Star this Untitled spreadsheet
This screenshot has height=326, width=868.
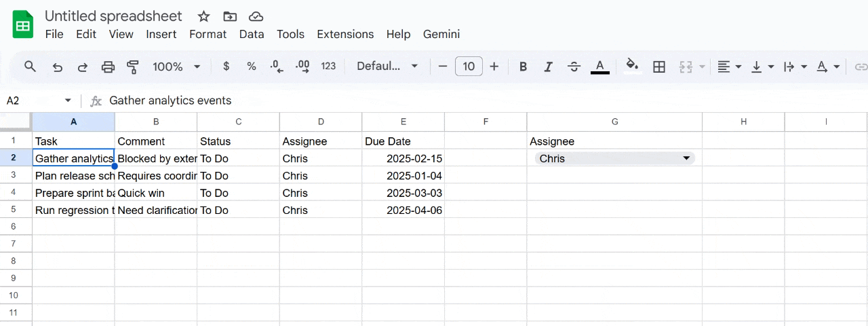tap(203, 16)
